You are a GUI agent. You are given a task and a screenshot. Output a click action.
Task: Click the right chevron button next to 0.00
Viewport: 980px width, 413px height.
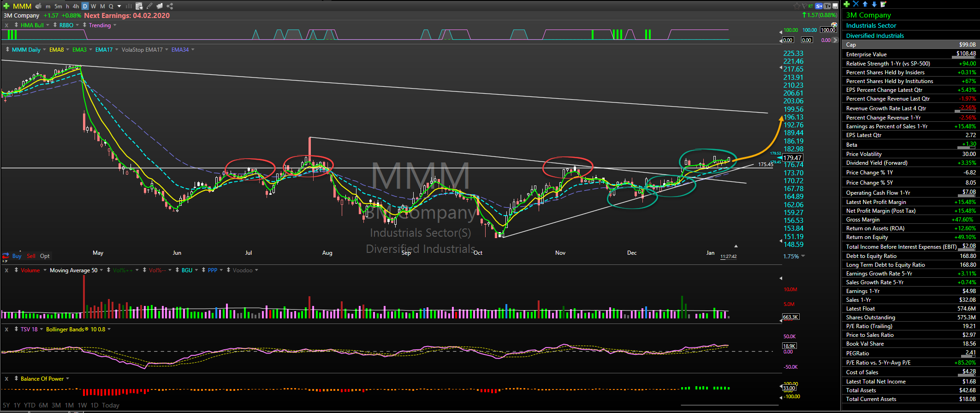[x=835, y=40]
